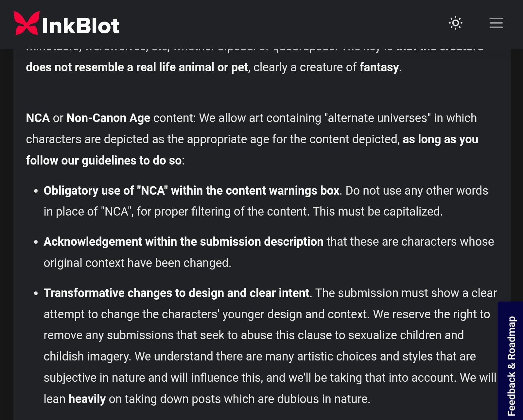This screenshot has height=420, width=523.
Task: Click the pink butterfly InkBlot logo icon
Action: [x=27, y=23]
